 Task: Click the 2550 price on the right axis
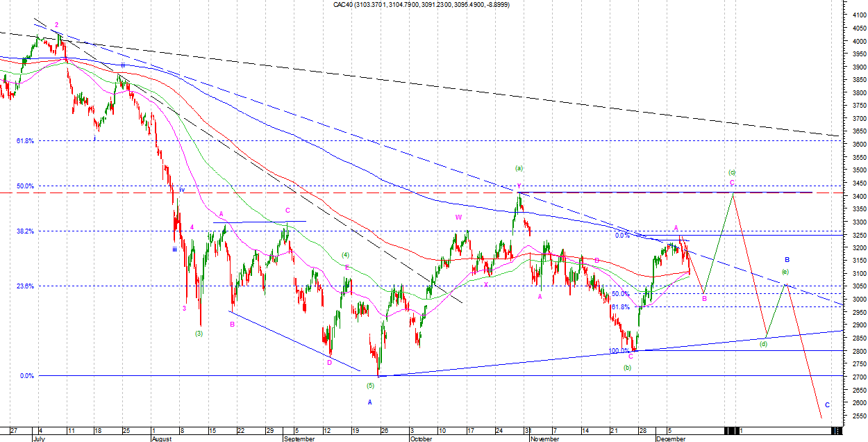click(853, 416)
